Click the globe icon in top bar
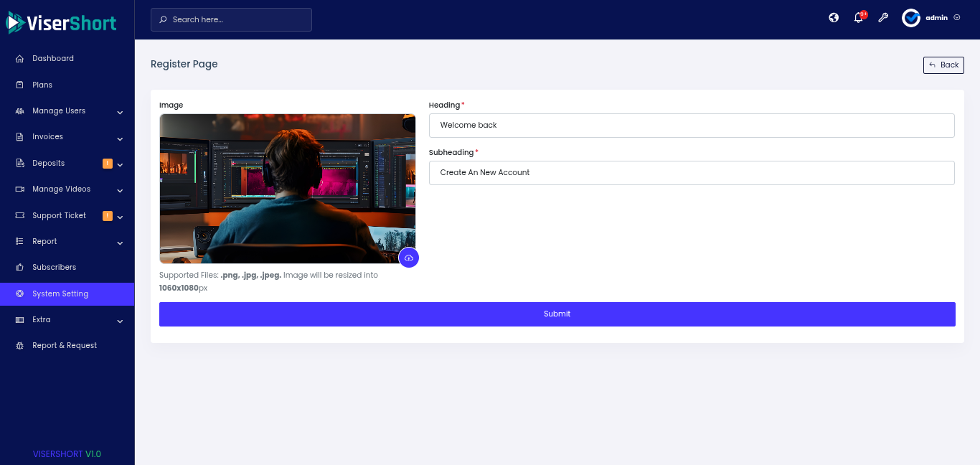 coord(834,18)
